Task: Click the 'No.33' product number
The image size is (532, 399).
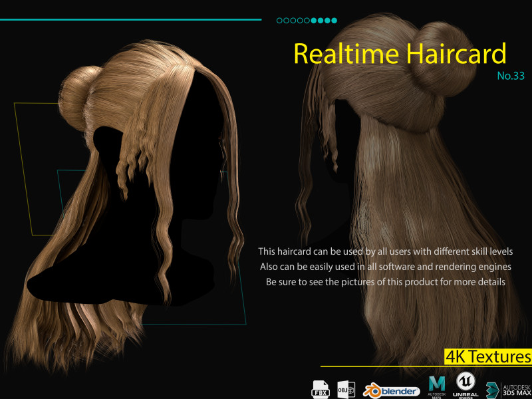Action: click(x=511, y=76)
